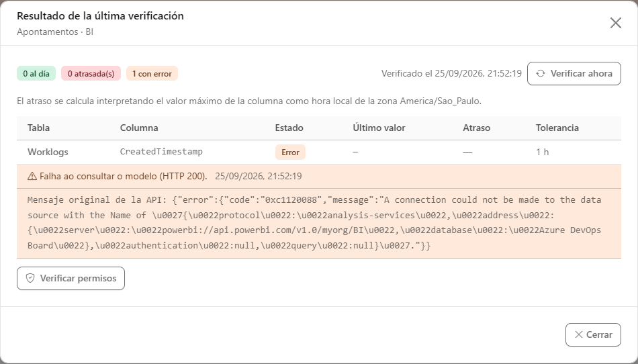Select the '0 atrasada(s)' badge
Image resolution: width=638 pixels, height=364 pixels.
pos(91,74)
